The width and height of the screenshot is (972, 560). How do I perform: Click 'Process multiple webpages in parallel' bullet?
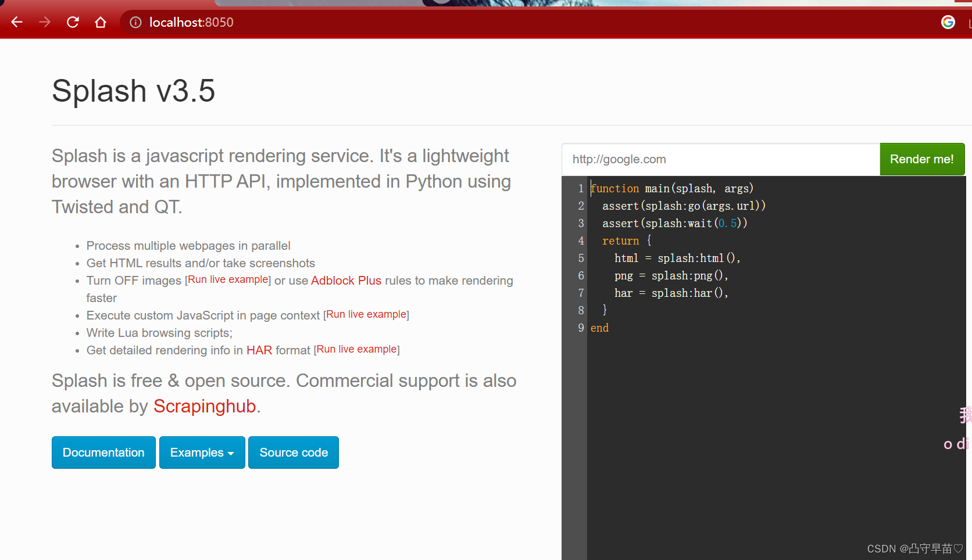tap(188, 246)
